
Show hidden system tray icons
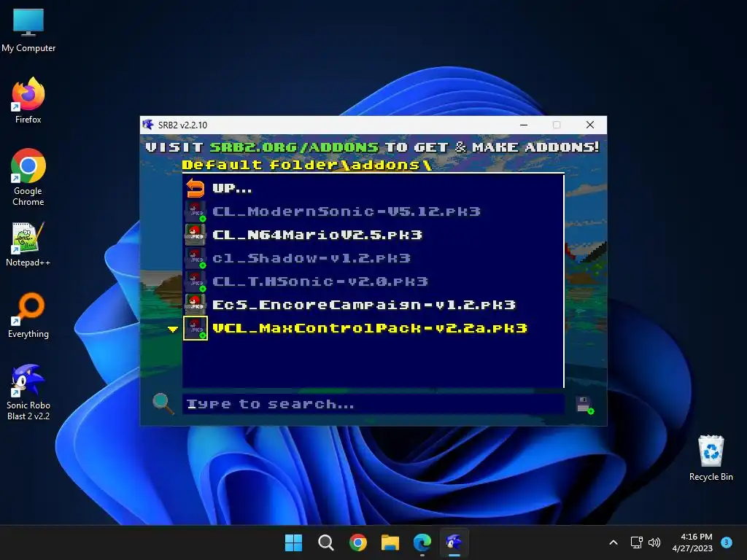pyautogui.click(x=614, y=542)
